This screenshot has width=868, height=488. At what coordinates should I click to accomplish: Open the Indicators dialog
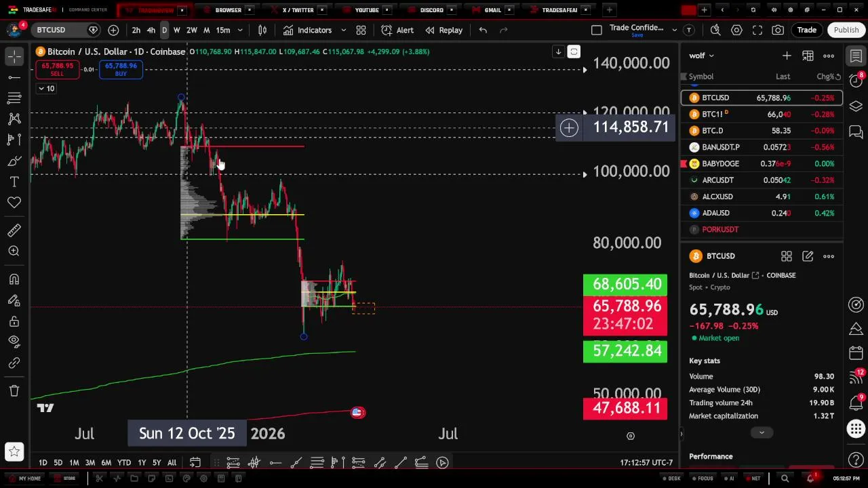point(307,30)
